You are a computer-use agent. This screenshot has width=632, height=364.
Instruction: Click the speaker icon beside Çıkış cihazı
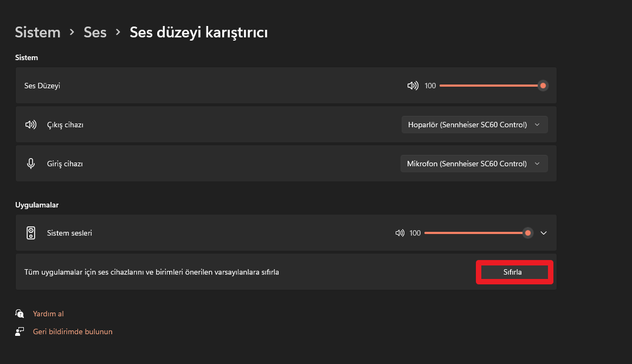(x=31, y=125)
